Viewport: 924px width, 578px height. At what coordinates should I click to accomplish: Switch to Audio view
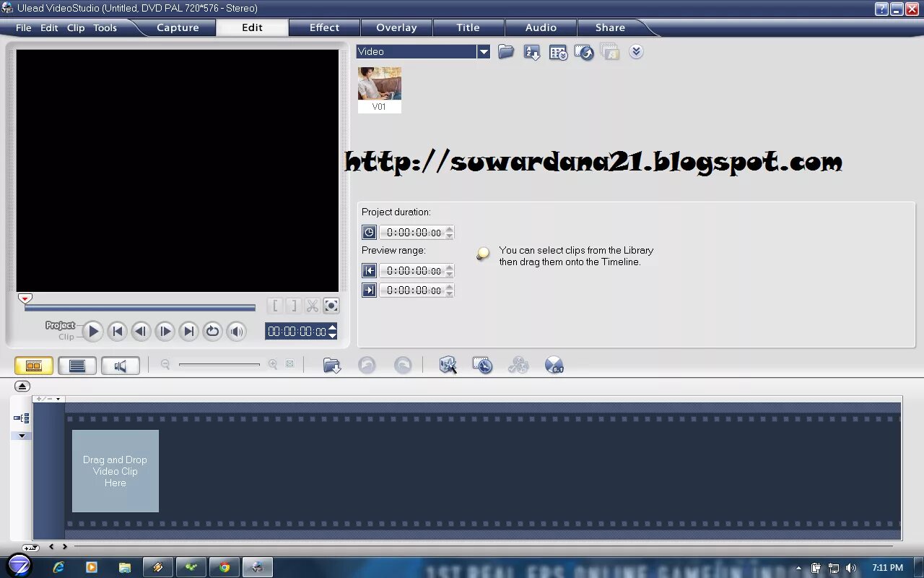[121, 366]
